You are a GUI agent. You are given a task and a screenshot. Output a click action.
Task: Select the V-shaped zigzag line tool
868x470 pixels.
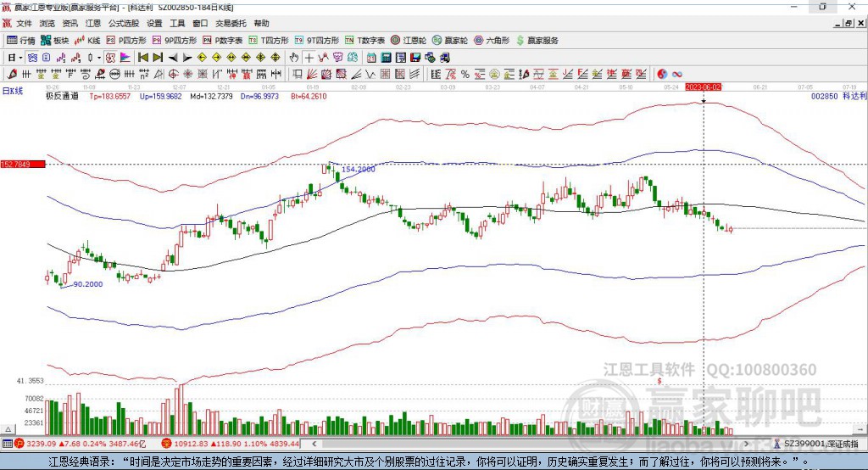[371, 75]
